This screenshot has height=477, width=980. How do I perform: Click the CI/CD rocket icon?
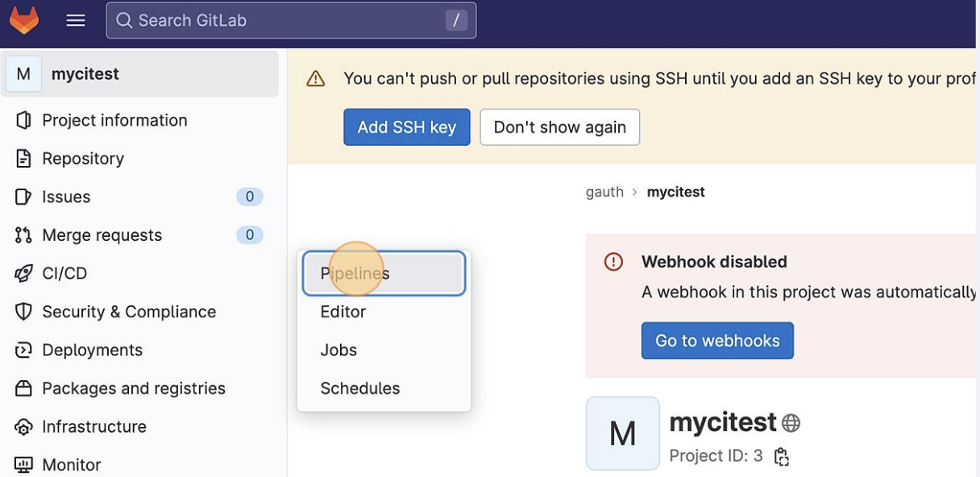23,273
